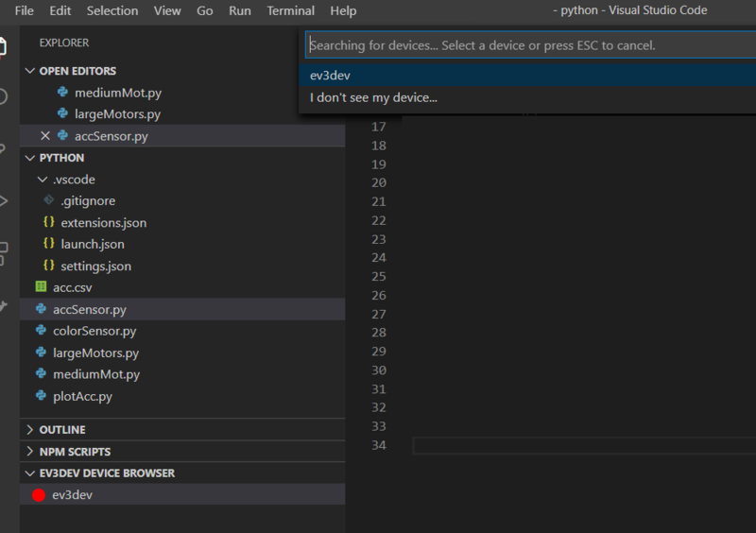Click the Python icon beside plotAcc.py
756x533 pixels.
(41, 396)
